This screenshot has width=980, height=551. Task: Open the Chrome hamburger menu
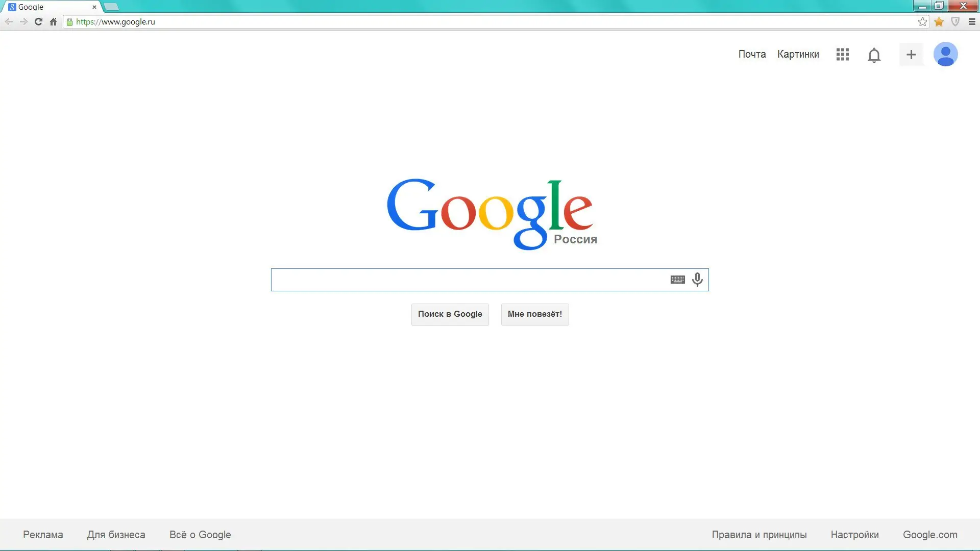click(972, 22)
